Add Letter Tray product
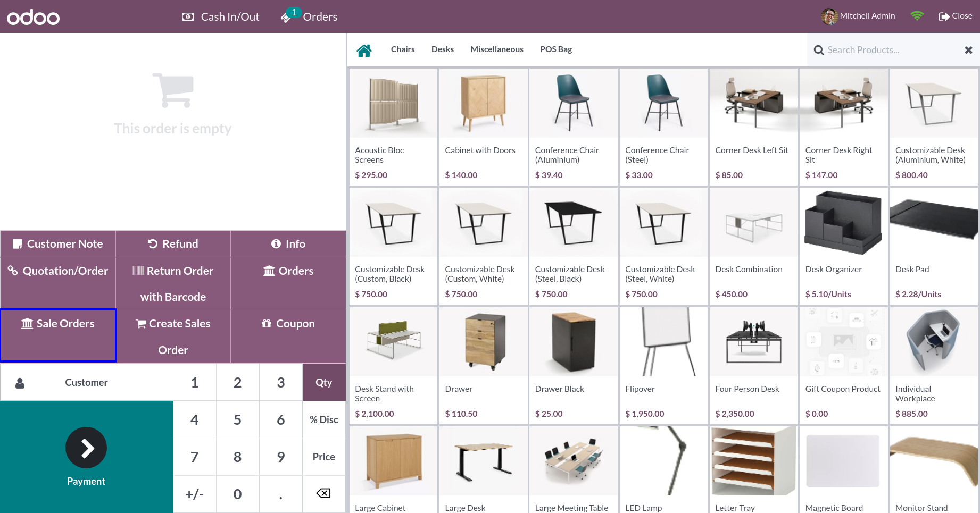The height and width of the screenshot is (513, 980). (753, 469)
